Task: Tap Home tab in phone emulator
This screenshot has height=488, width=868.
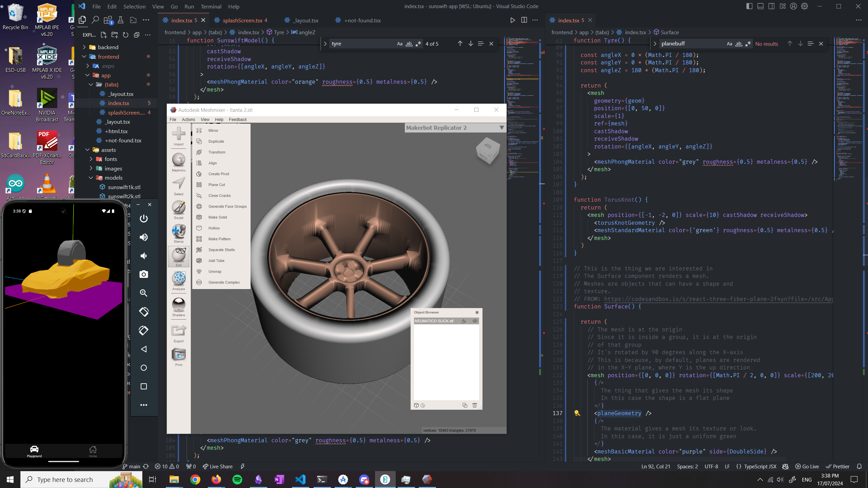Action: click(x=93, y=451)
